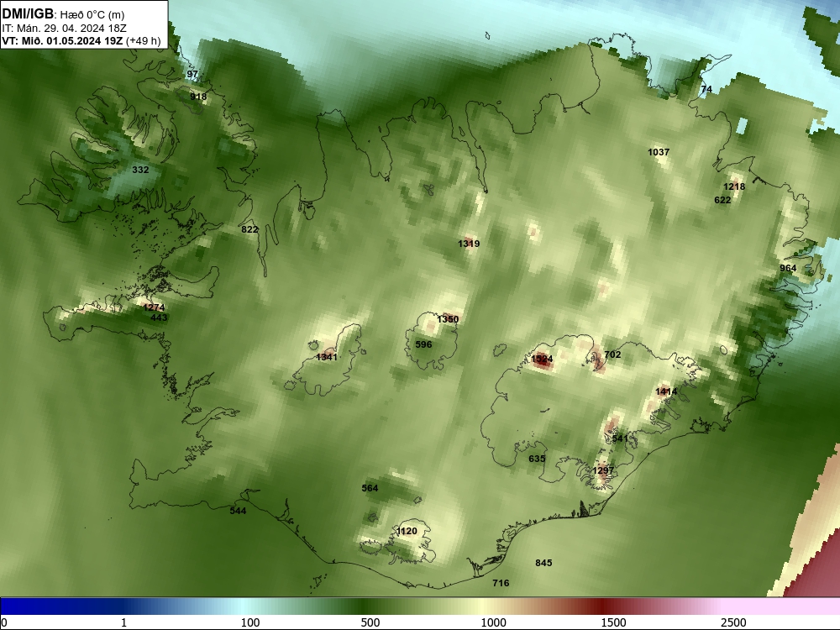This screenshot has height=630, width=840.
Task: Select the offshore value 716
Action: pos(501,583)
